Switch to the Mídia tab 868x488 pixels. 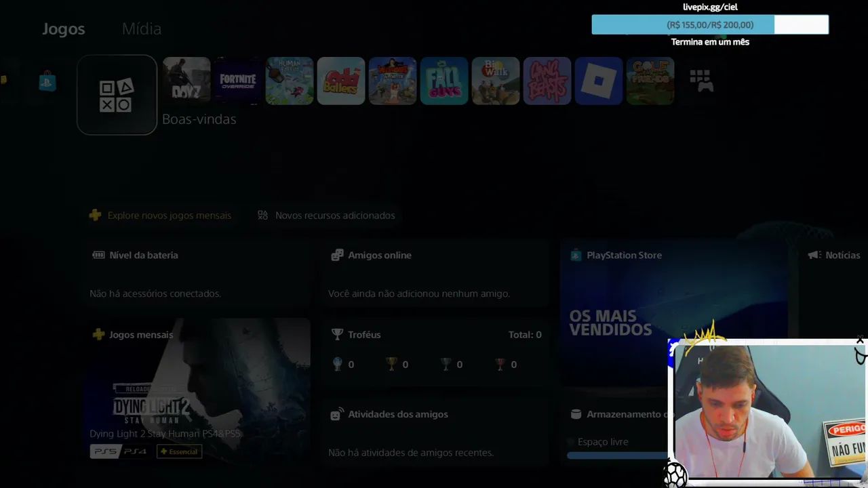point(142,28)
